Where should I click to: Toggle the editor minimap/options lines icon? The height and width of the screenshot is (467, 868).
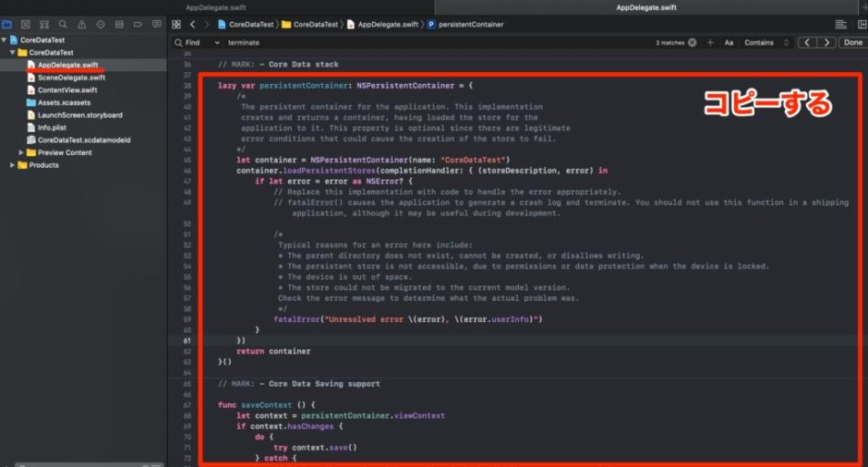(841, 24)
